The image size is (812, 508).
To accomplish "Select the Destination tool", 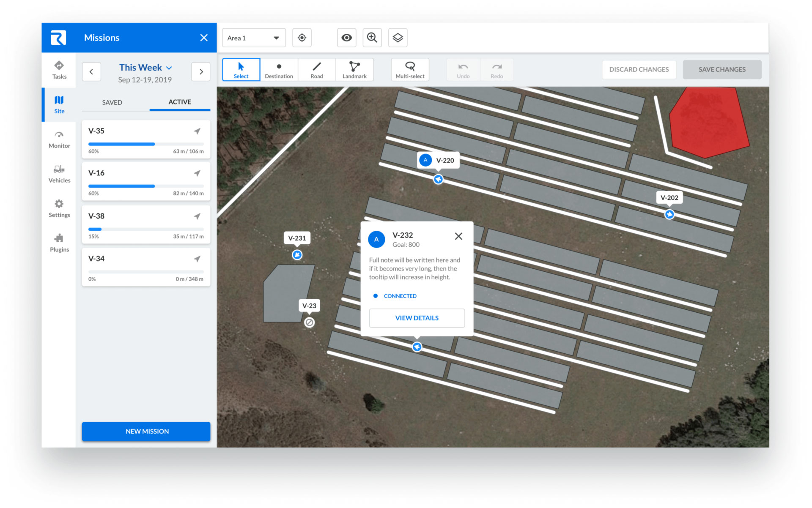I will coord(279,70).
